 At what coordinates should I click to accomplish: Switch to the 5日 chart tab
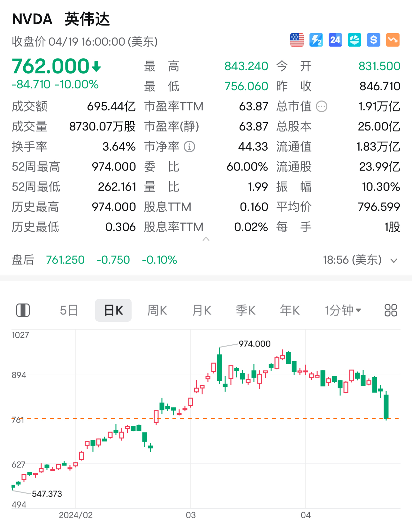[x=69, y=310]
